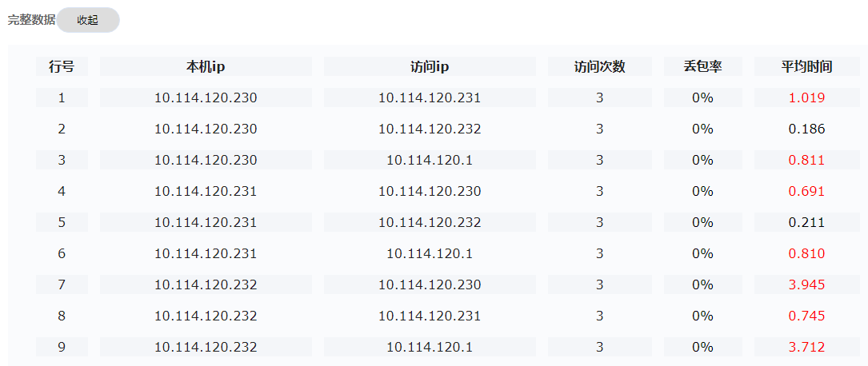
Task: Click the red 3.712 value in row 9
Action: coord(806,347)
